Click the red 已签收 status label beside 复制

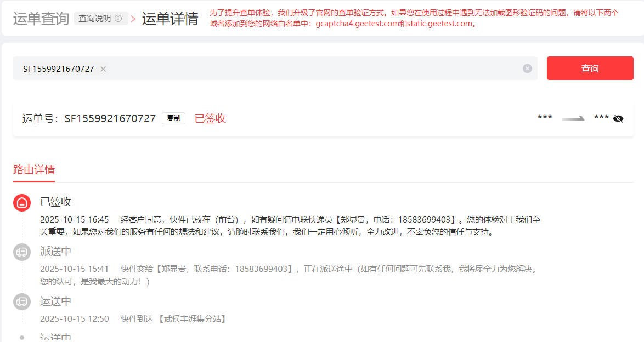(210, 118)
